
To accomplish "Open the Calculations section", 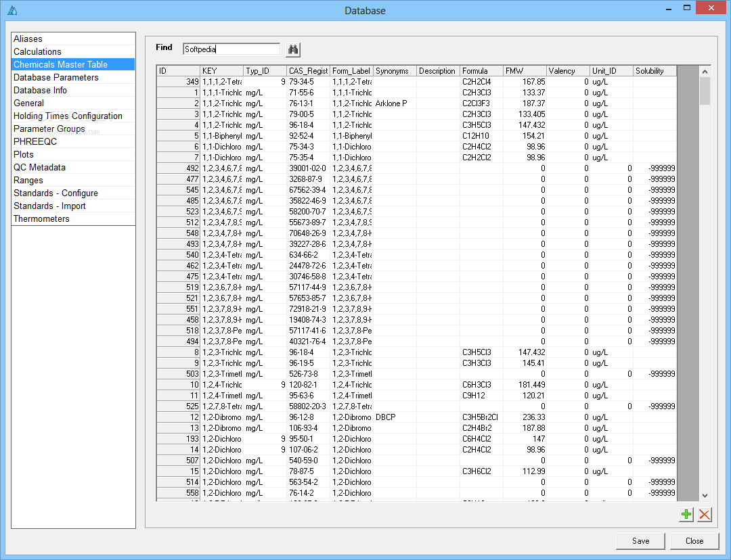I will point(73,51).
